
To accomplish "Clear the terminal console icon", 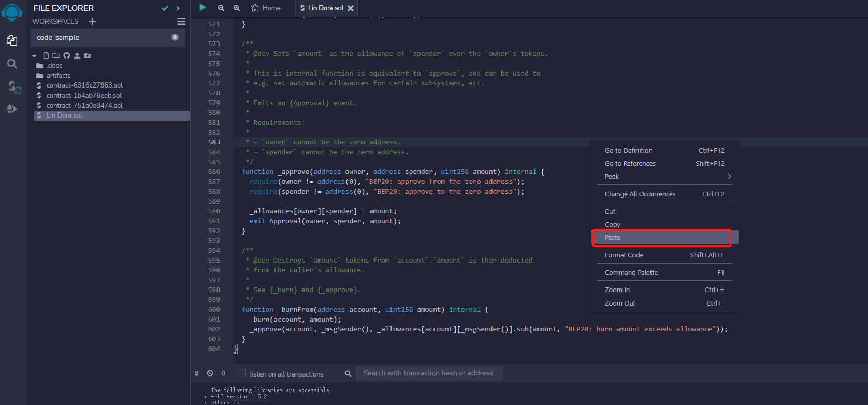I will coord(210,373).
